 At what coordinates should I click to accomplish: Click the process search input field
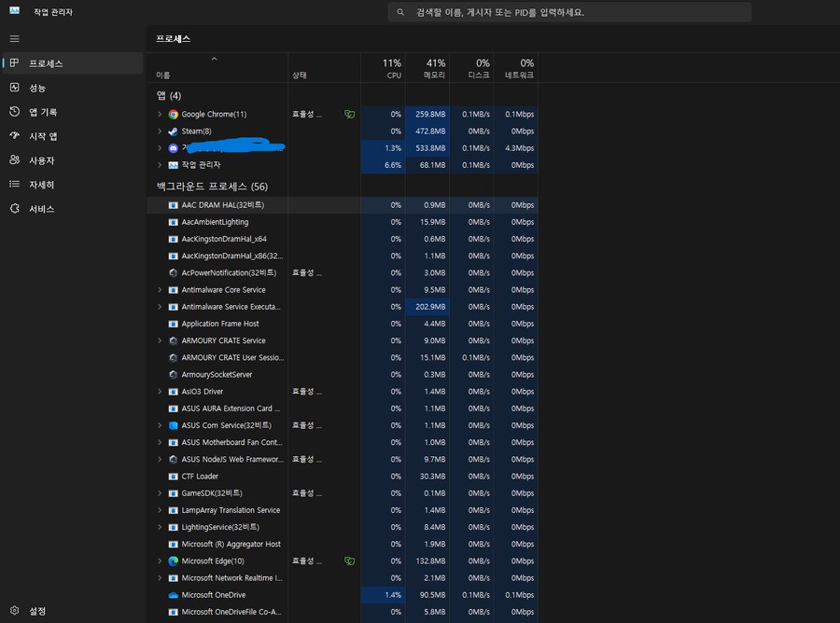click(x=569, y=13)
